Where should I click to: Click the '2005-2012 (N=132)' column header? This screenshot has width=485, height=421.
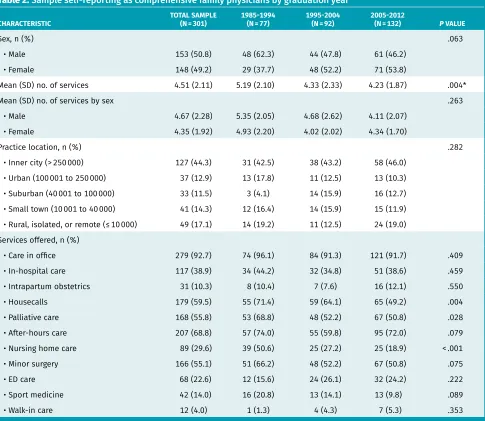click(387, 19)
